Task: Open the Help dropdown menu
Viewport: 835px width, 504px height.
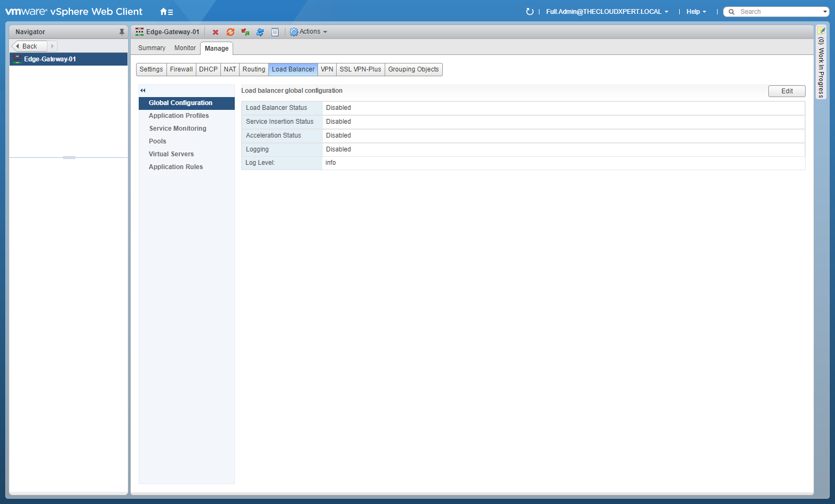Action: tap(696, 12)
